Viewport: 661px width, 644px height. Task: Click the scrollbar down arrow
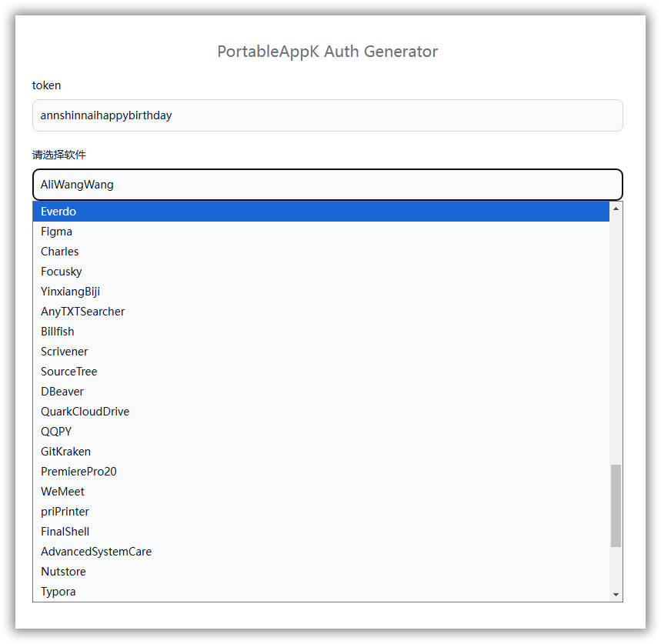(616, 595)
